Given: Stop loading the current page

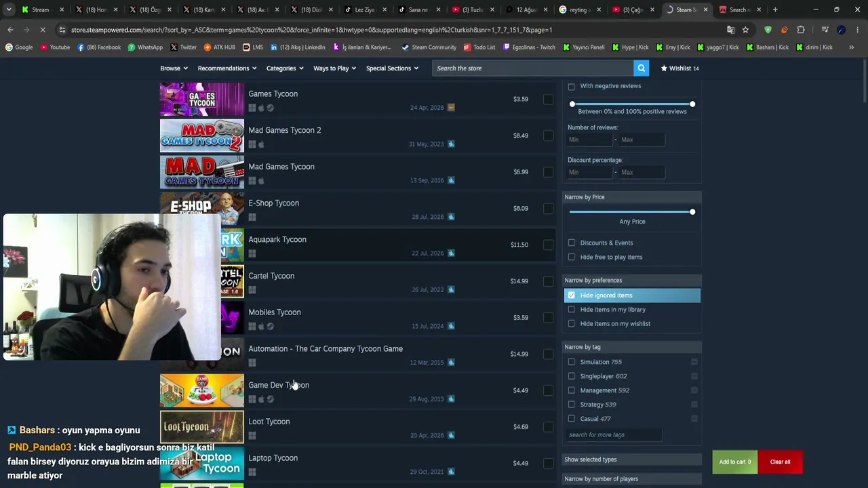Looking at the screenshot, I should [43, 30].
